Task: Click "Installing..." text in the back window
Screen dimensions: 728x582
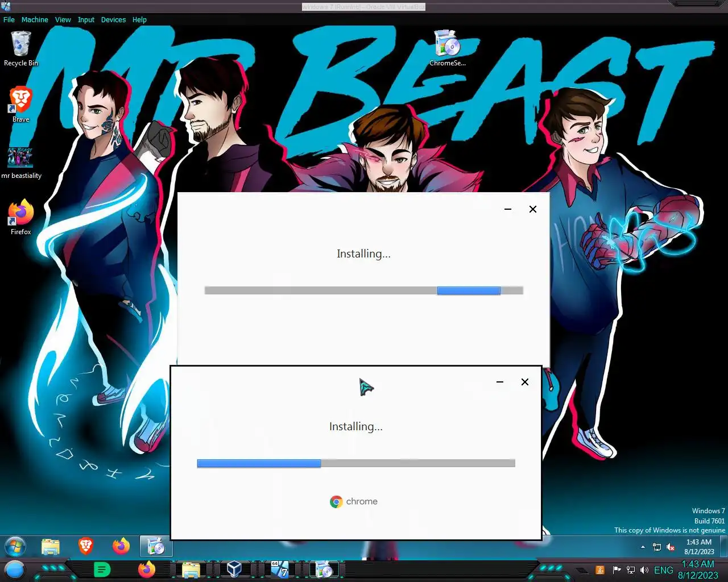Action: (363, 254)
